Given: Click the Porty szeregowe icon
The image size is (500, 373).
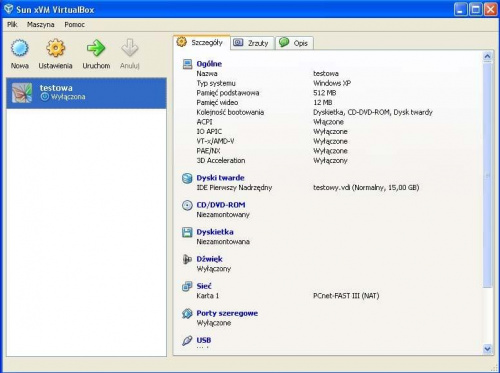Looking at the screenshot, I should point(187,313).
